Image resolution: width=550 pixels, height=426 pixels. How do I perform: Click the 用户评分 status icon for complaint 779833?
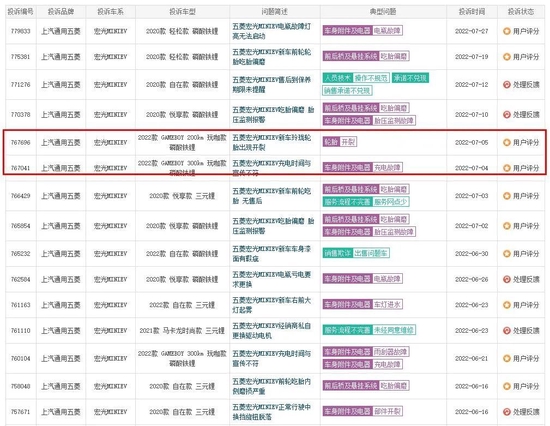coord(507,31)
